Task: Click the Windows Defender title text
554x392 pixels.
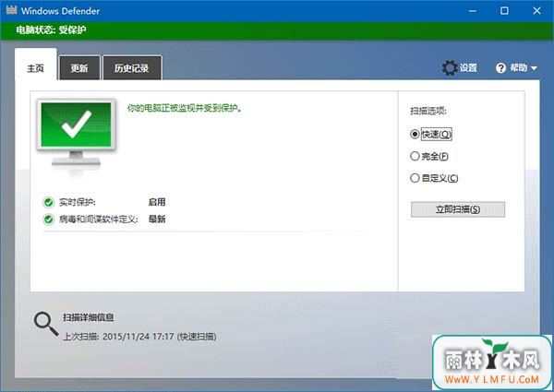Action: [60, 11]
